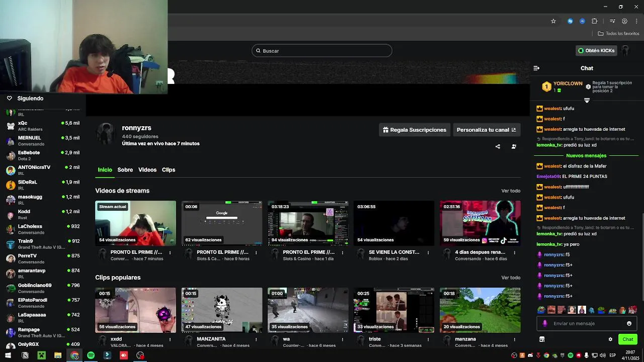644x362 pixels.
Task: Insert the first crying Pepe emote
Action: (x=541, y=310)
